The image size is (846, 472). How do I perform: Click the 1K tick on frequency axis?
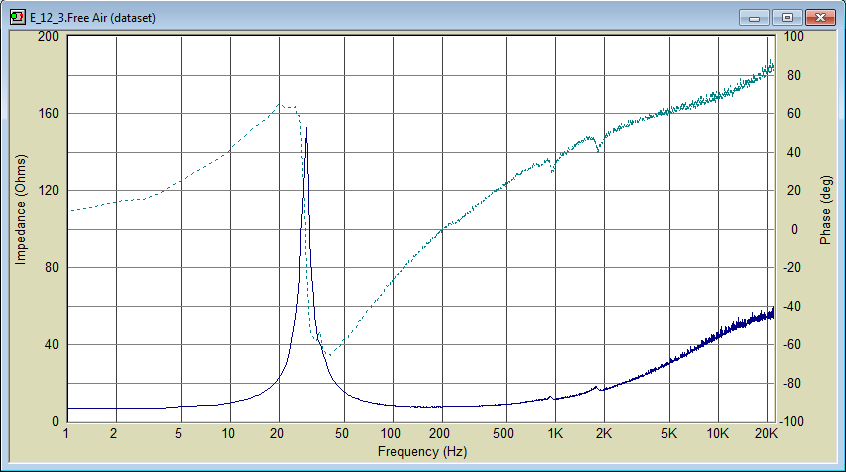[555, 433]
